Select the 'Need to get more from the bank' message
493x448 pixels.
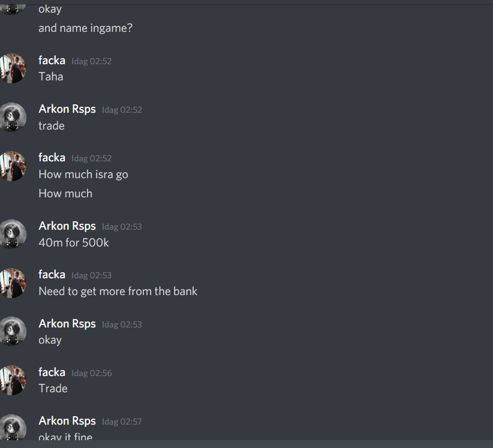point(118,291)
